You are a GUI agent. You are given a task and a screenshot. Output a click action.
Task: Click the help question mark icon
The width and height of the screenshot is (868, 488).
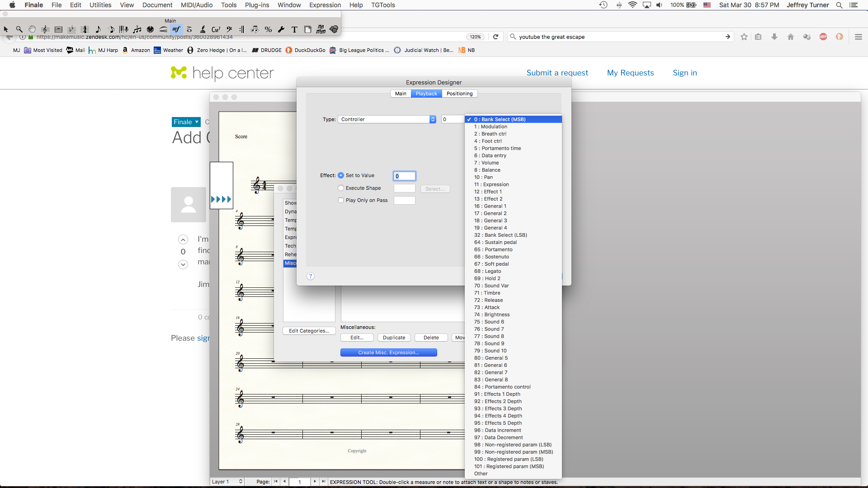[x=310, y=276]
